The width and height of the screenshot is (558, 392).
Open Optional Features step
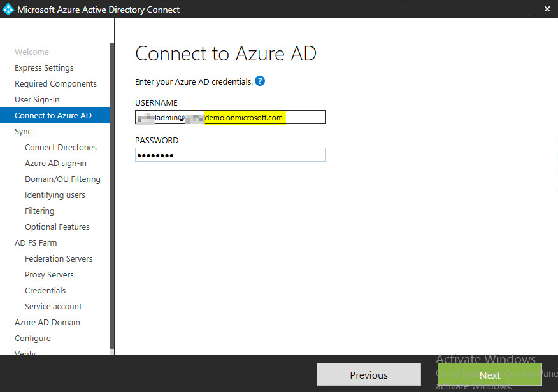coord(57,227)
